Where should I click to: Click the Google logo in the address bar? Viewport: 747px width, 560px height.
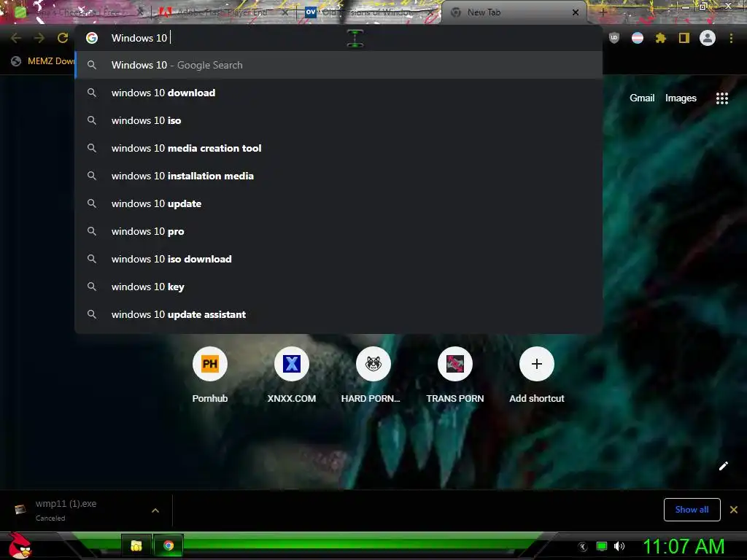(x=92, y=38)
